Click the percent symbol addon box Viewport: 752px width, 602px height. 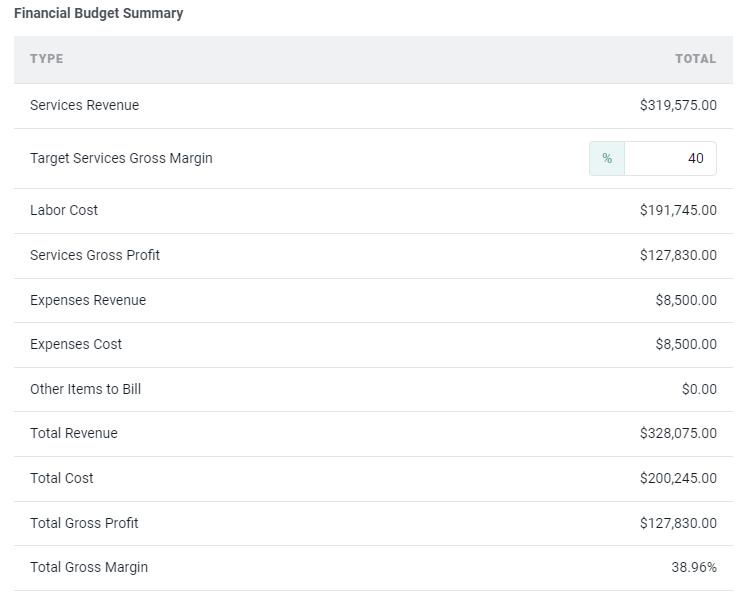pyautogui.click(x=607, y=158)
